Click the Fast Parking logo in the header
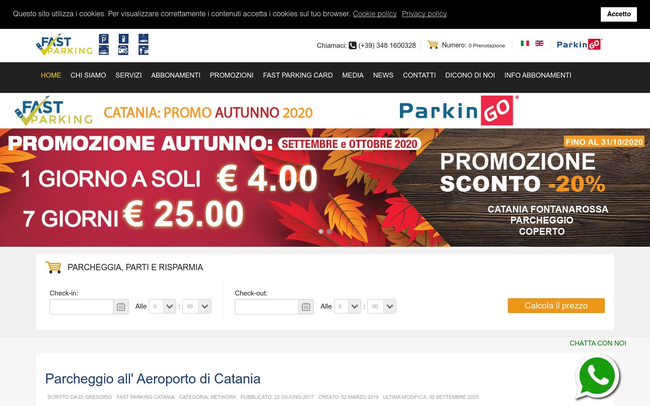The width and height of the screenshot is (650, 406). (64, 45)
